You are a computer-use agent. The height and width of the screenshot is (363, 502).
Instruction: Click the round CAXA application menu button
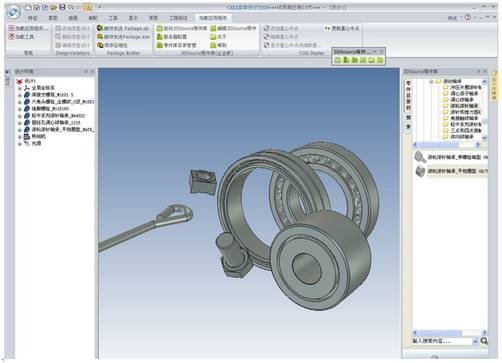pos(14,12)
